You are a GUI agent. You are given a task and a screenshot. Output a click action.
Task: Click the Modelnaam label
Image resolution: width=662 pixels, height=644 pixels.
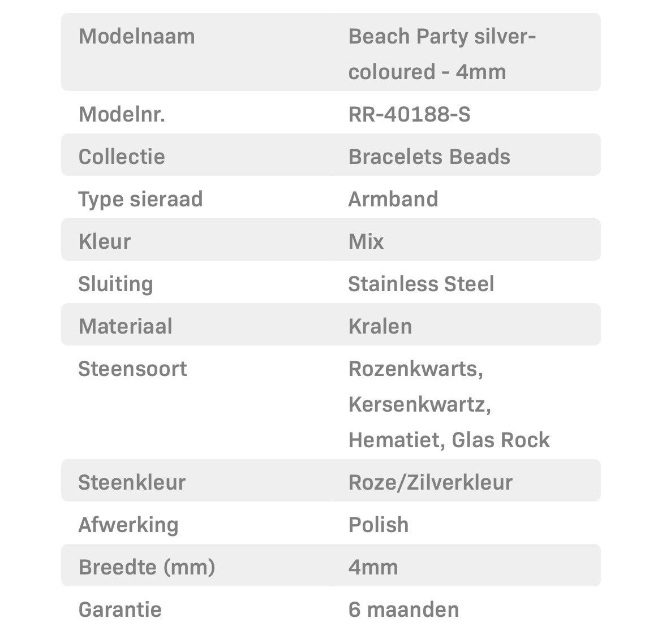tap(136, 37)
